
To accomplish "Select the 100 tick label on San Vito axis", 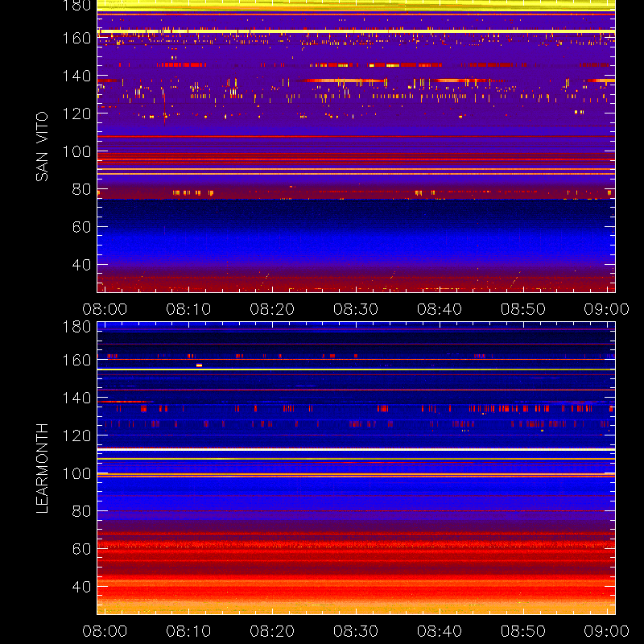I will pos(76,151).
